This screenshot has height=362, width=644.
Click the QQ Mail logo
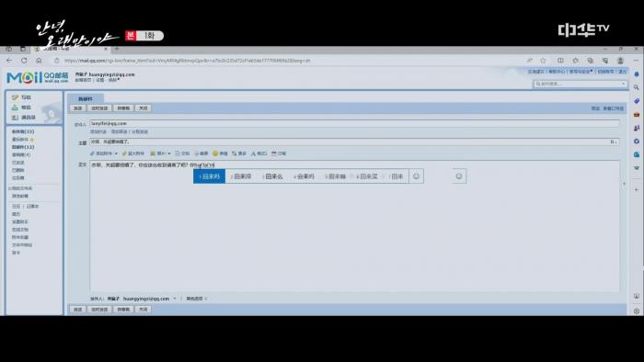[38, 77]
